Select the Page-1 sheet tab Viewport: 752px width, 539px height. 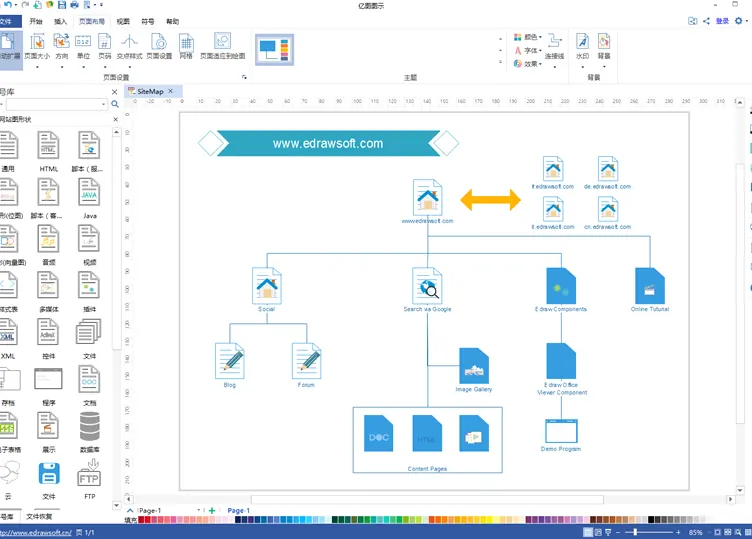point(238,511)
